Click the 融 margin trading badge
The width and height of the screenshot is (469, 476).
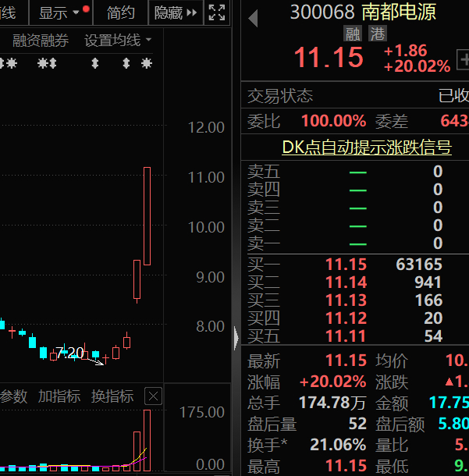[x=353, y=34]
